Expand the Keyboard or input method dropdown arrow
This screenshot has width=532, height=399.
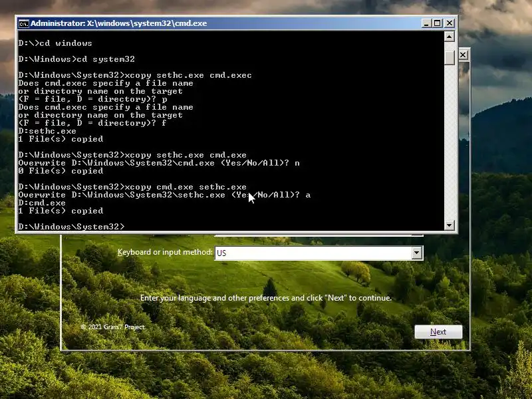417,253
